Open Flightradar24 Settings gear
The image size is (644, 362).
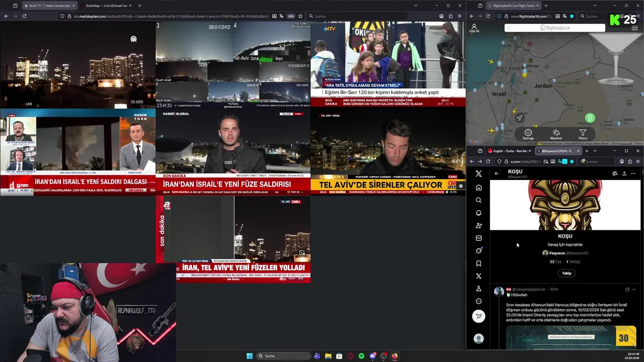point(528,134)
